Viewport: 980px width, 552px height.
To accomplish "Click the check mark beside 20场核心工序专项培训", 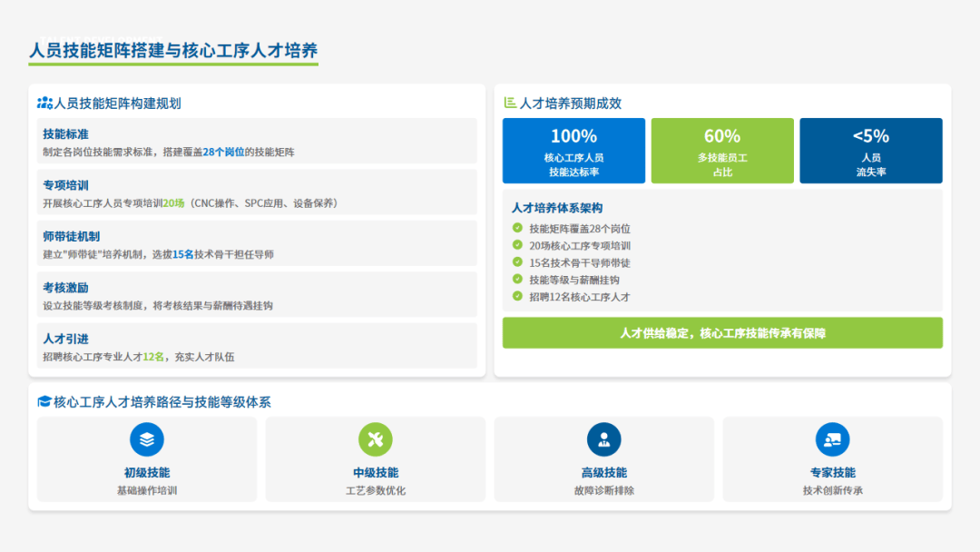I will click(517, 245).
